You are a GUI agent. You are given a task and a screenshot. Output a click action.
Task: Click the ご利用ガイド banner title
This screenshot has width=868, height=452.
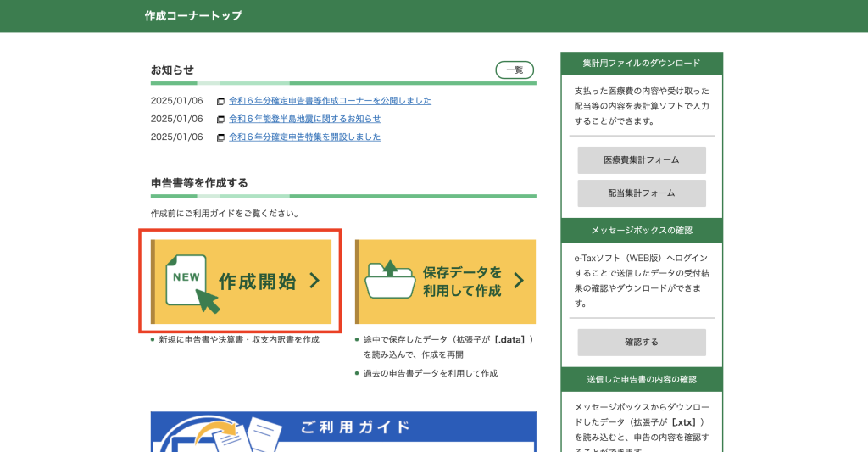pyautogui.click(x=355, y=427)
